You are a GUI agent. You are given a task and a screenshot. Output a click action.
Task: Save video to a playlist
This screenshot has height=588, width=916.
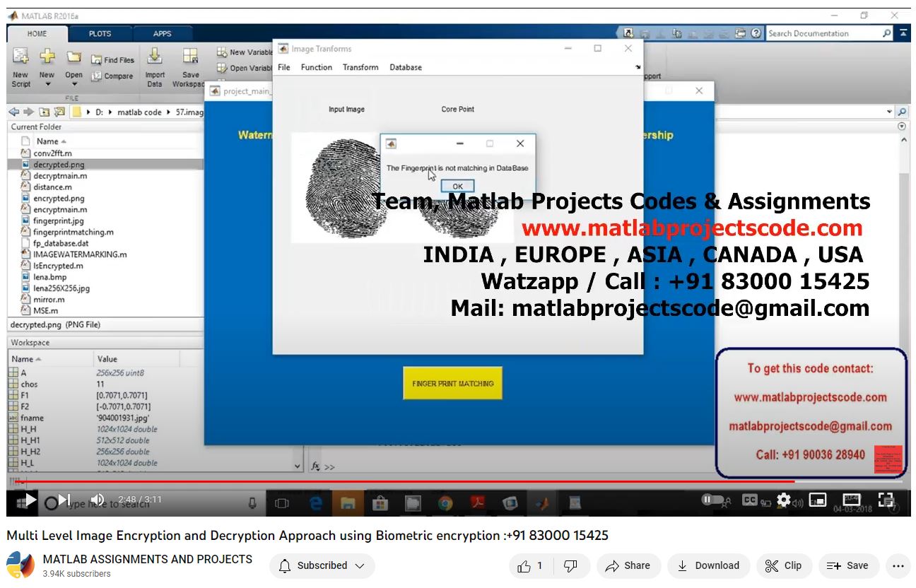(x=847, y=565)
